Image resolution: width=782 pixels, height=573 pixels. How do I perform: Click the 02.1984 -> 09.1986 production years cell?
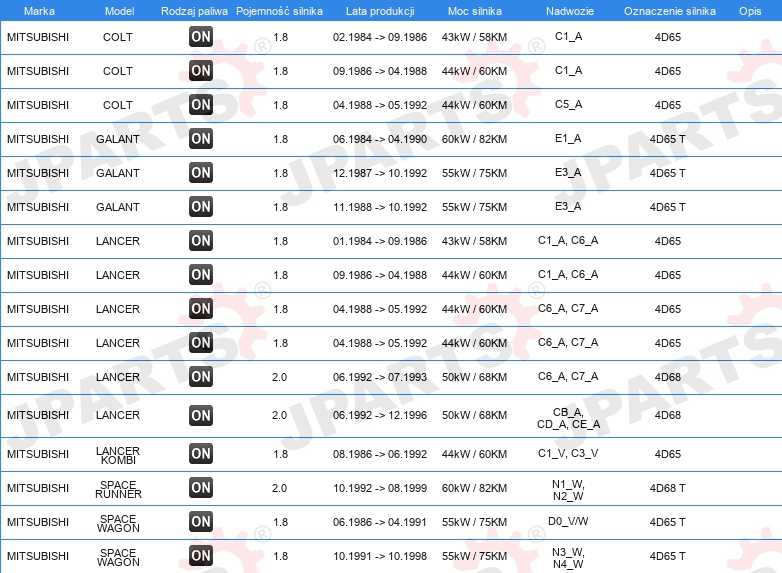pyautogui.click(x=380, y=37)
